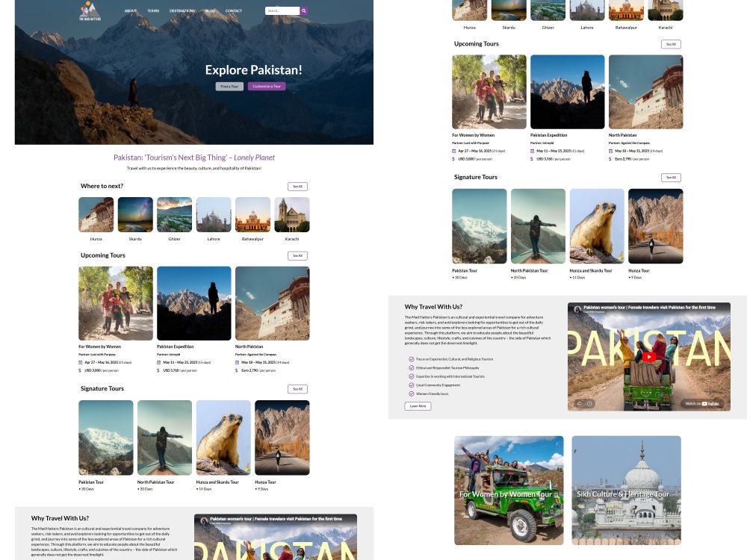747x560 pixels.
Task: Select Bahawalpur destination thumbnail in left mockup
Action: pos(253,215)
